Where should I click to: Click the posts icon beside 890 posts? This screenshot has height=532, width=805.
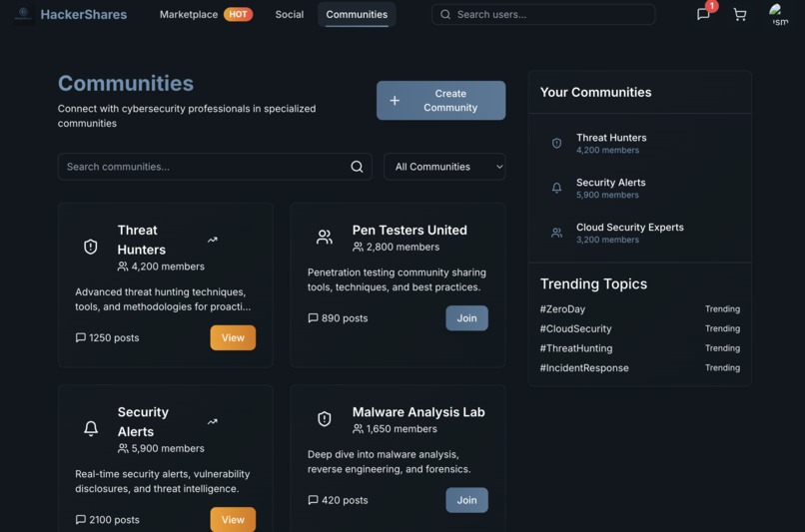(x=313, y=318)
